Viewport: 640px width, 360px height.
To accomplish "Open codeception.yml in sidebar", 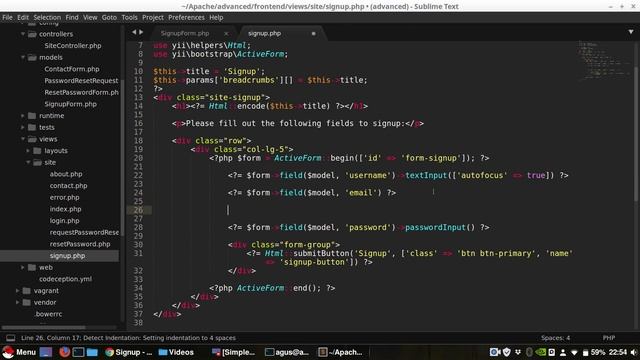I will tap(65, 279).
